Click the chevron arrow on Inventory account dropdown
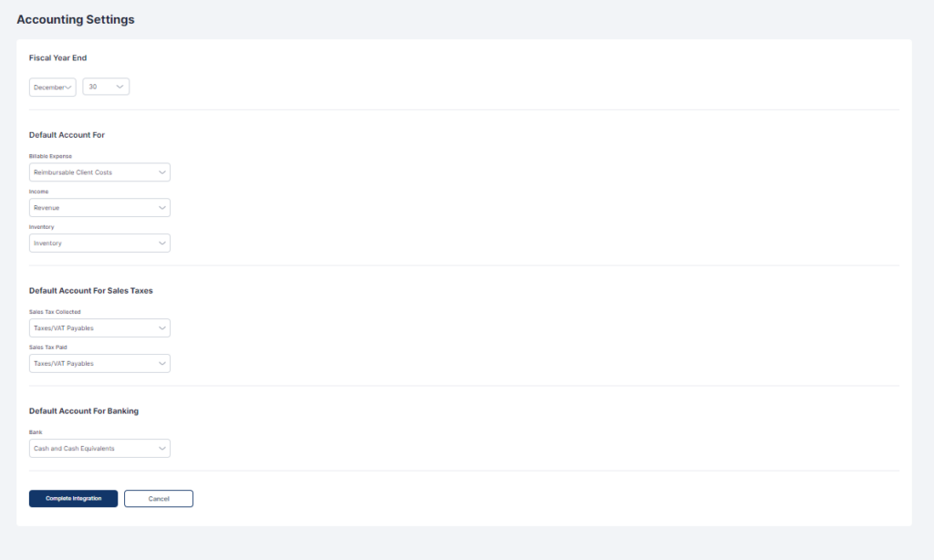 coord(161,244)
